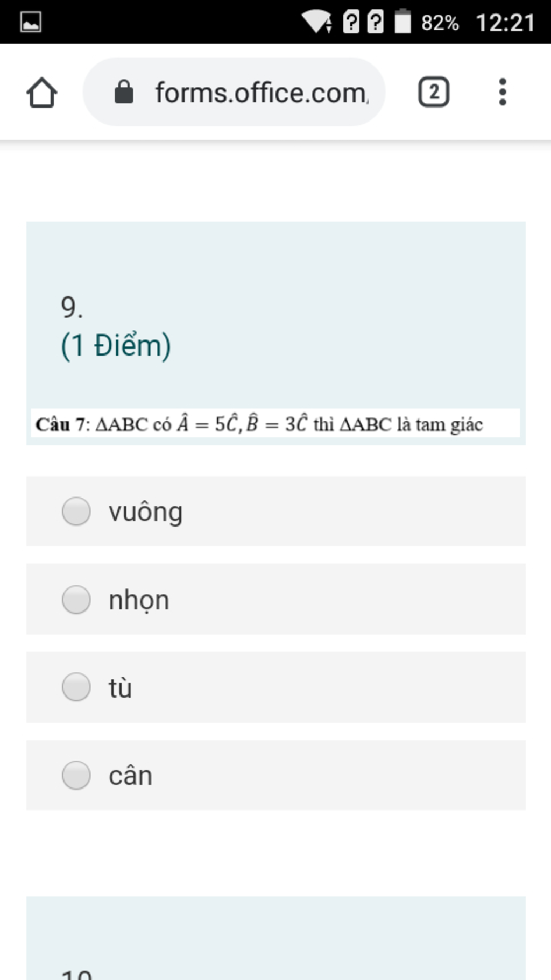551x980 pixels.
Task: Tap the 82% battery percentage text
Action: click(x=440, y=23)
